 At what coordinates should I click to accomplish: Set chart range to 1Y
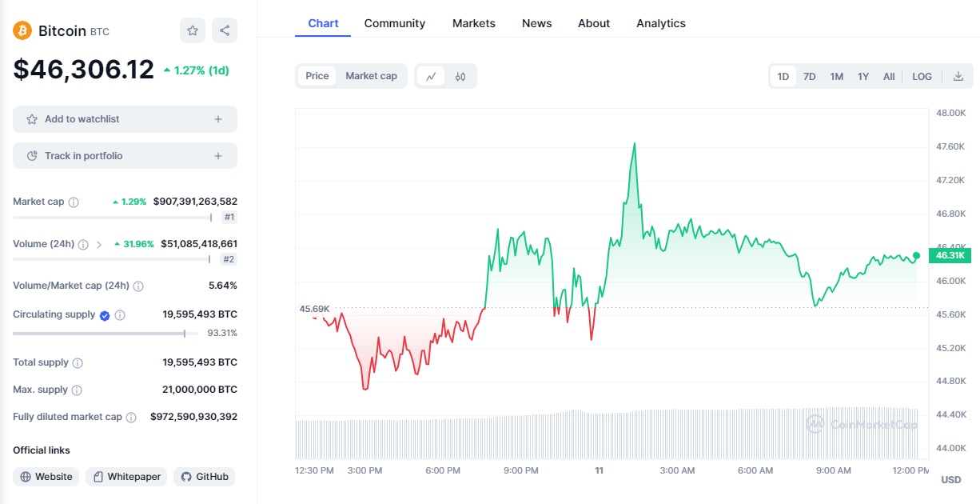tap(863, 77)
